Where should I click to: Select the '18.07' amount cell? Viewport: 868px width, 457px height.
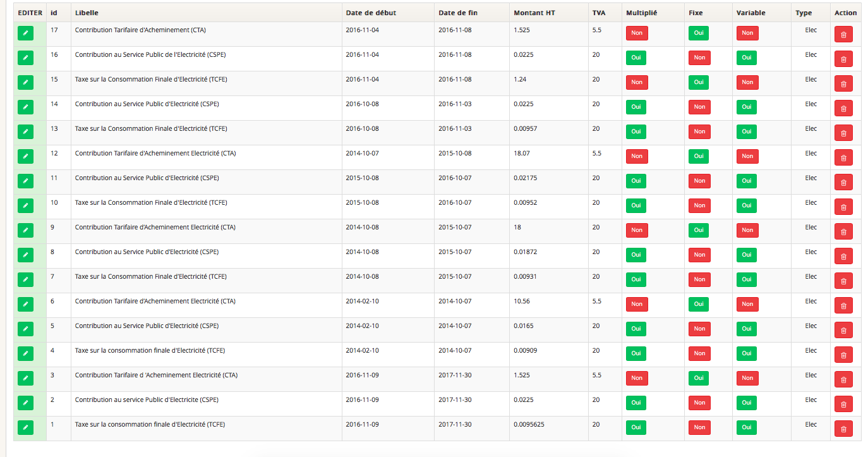[522, 153]
